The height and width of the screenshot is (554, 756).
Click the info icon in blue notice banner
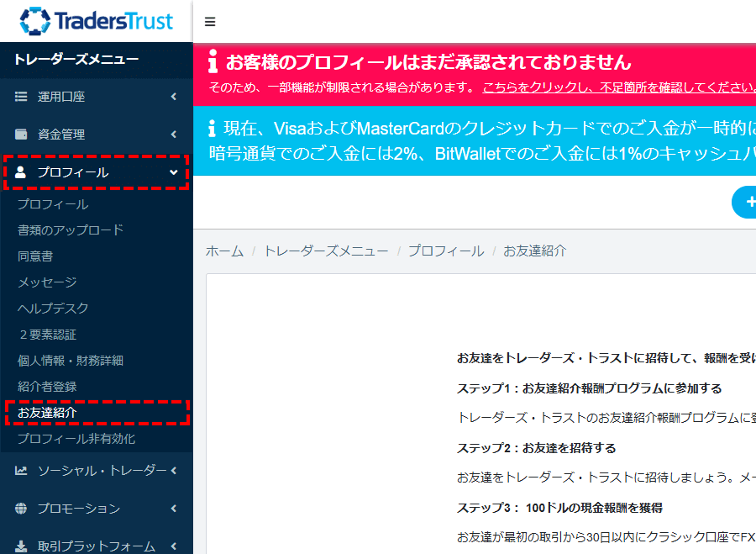tap(212, 128)
